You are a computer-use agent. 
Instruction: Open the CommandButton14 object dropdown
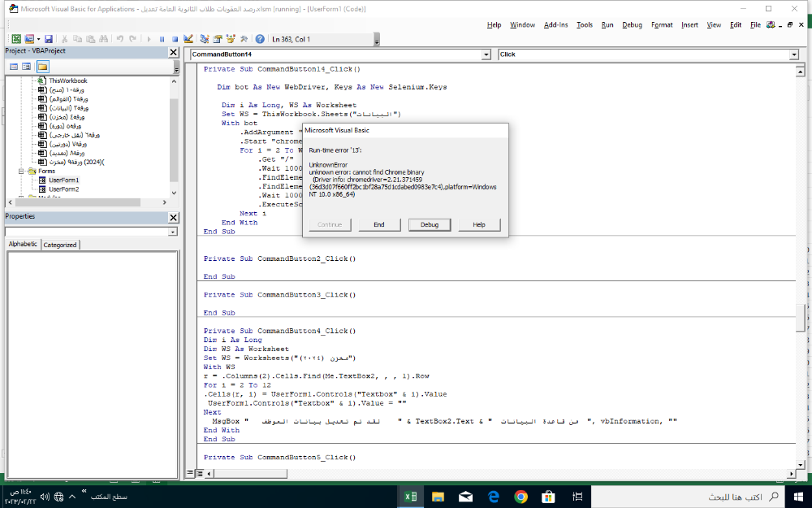click(486, 54)
